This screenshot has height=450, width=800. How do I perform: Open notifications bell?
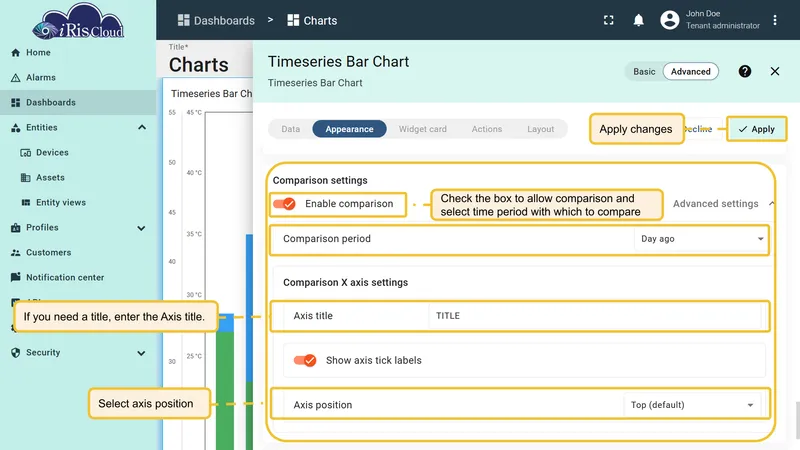pos(638,20)
